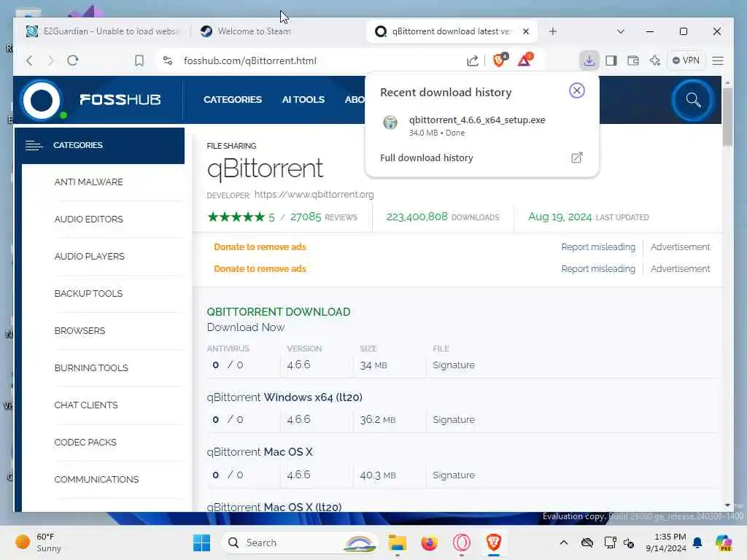Viewport: 747px width, 560px height.
Task: Expand the tab search dropdown arrow
Action: 620,31
